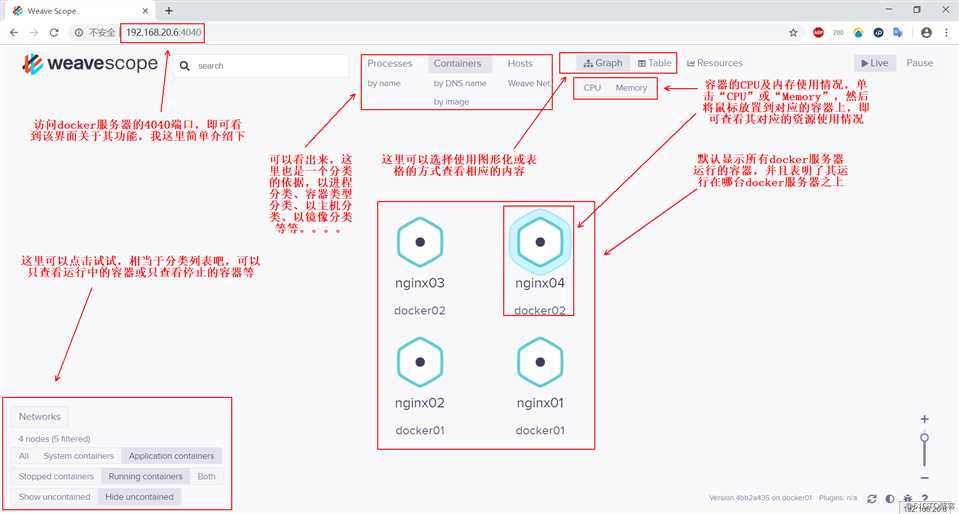
Task: Switch to the Hosts view
Action: tap(520, 64)
